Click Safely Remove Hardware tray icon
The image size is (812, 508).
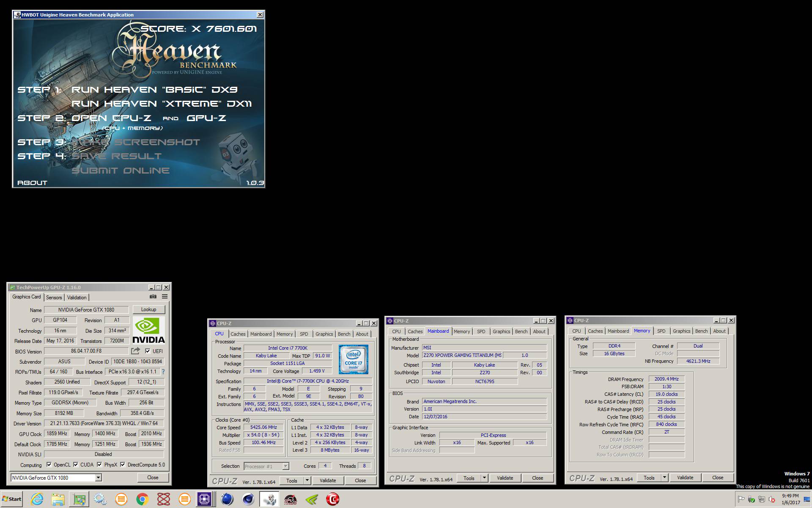(751, 499)
